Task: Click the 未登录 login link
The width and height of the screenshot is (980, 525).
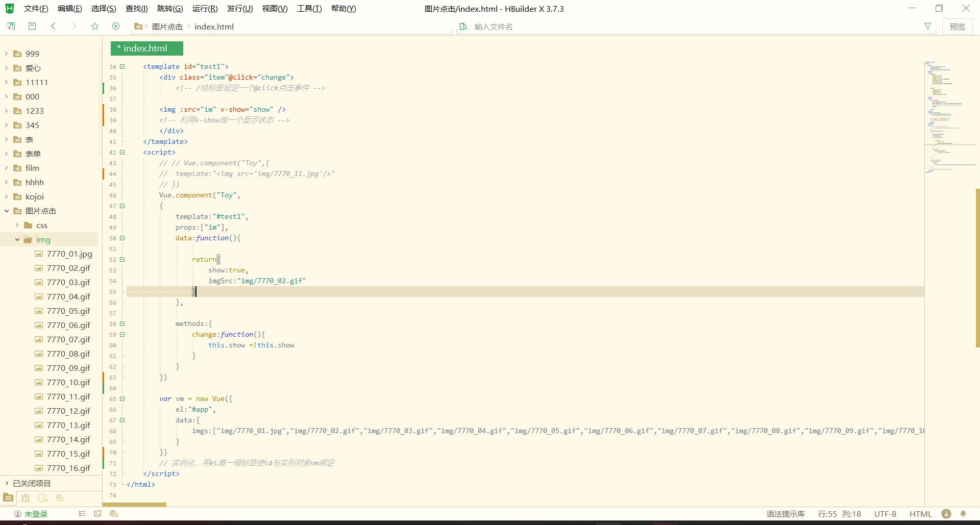Action: tap(36, 514)
